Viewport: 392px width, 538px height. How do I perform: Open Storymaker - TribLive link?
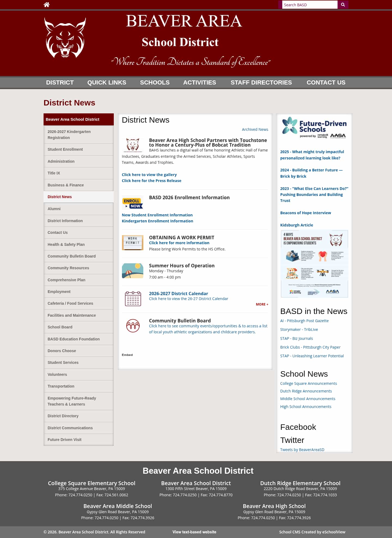click(x=299, y=330)
